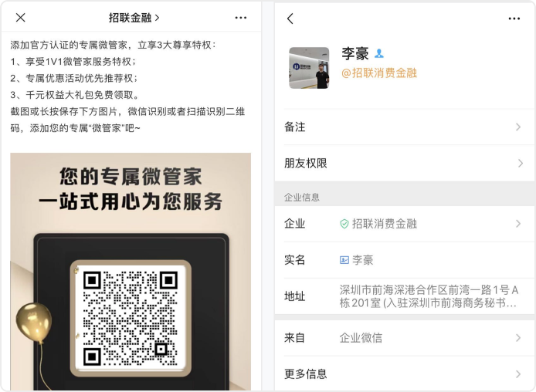
Task: Open the 备注 row
Action: coord(405,127)
